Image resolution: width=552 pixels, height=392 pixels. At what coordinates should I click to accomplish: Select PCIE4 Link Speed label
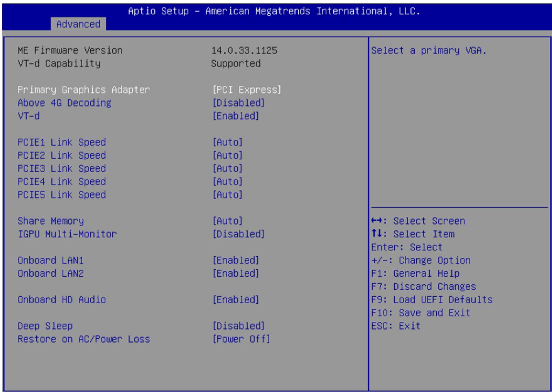[x=62, y=182]
